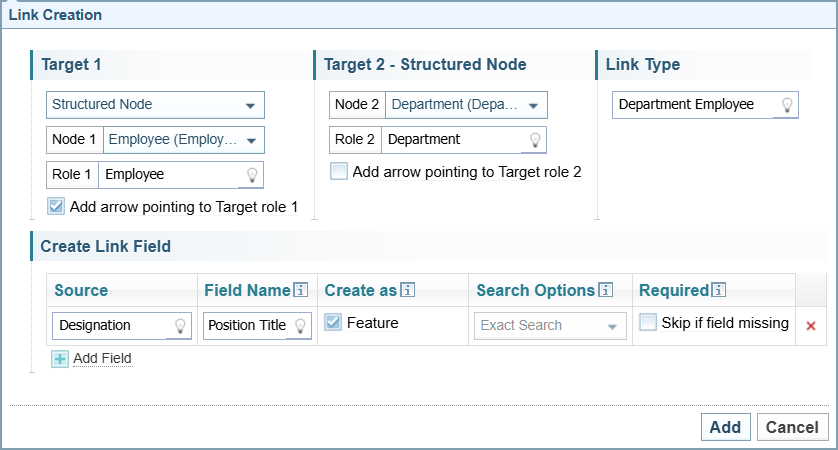The height and width of the screenshot is (450, 838).
Task: Click lightbulb icon in Position Title field
Action: [x=300, y=326]
